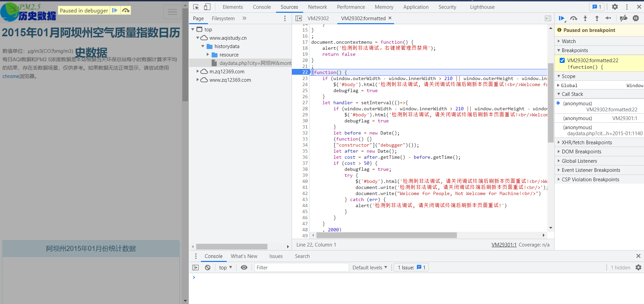Open the Default levels dropdown
The width and height of the screenshot is (644, 304).
point(370,268)
